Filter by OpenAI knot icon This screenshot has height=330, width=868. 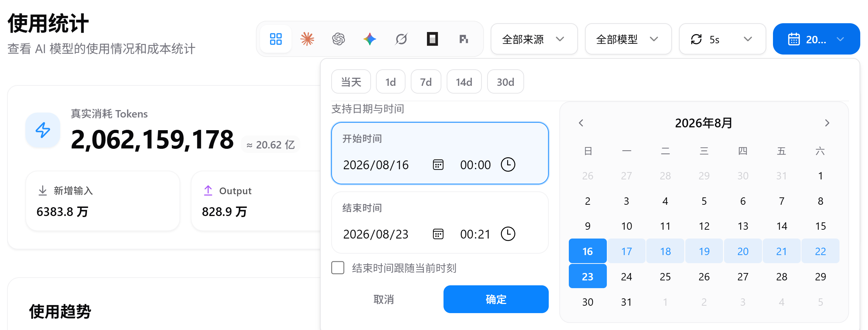pyautogui.click(x=338, y=39)
